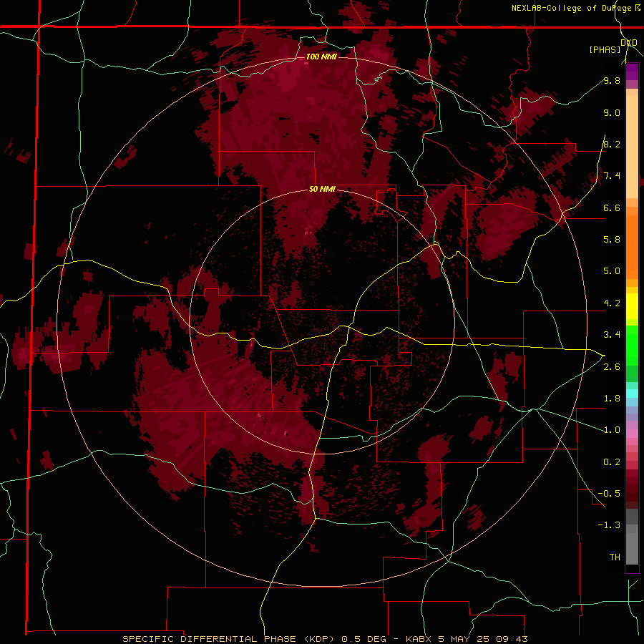The image size is (644, 644).
Task: Click the 6.6 legend value
Action: click(612, 208)
